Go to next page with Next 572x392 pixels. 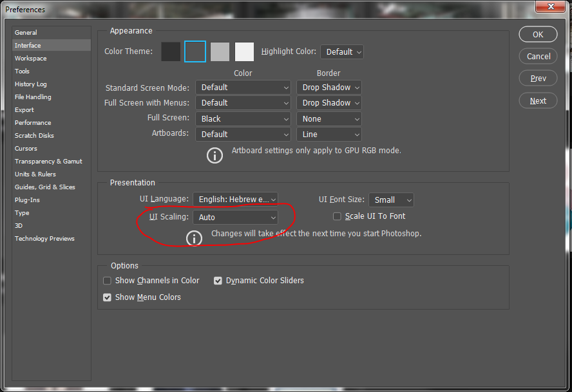click(x=538, y=100)
